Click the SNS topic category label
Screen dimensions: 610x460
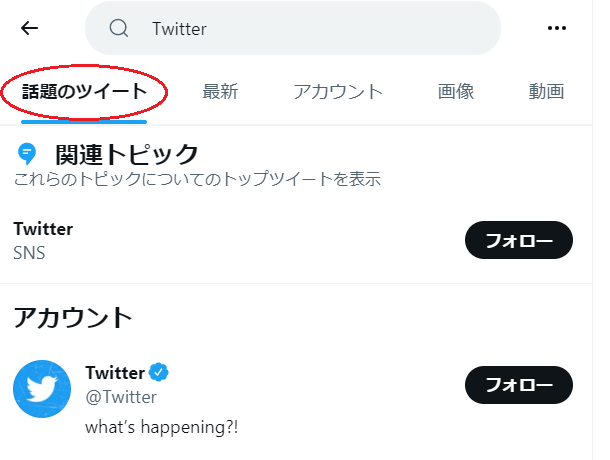click(30, 253)
